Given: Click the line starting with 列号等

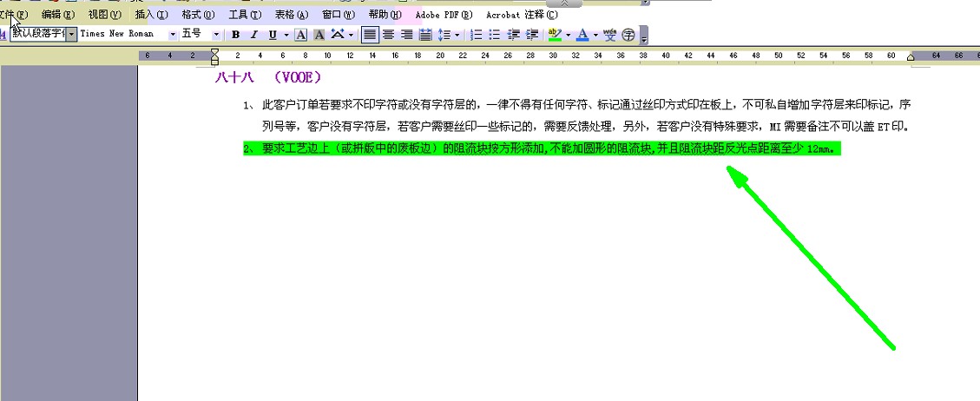Looking at the screenshot, I should point(585,127).
